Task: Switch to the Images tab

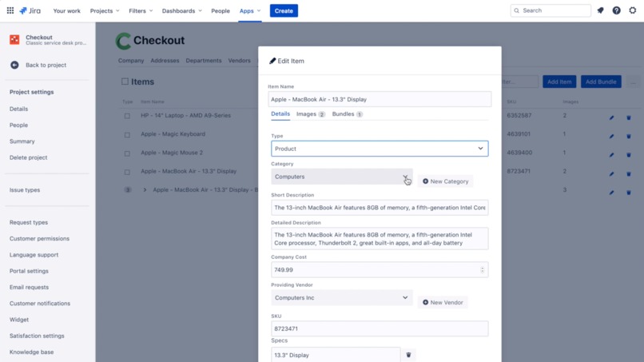Action: [x=311, y=113]
